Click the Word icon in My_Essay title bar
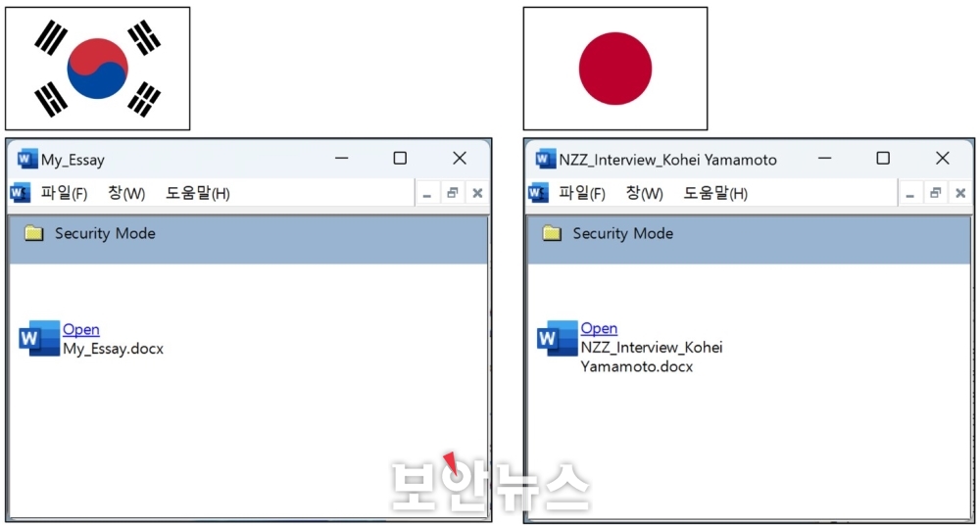 click(26, 159)
